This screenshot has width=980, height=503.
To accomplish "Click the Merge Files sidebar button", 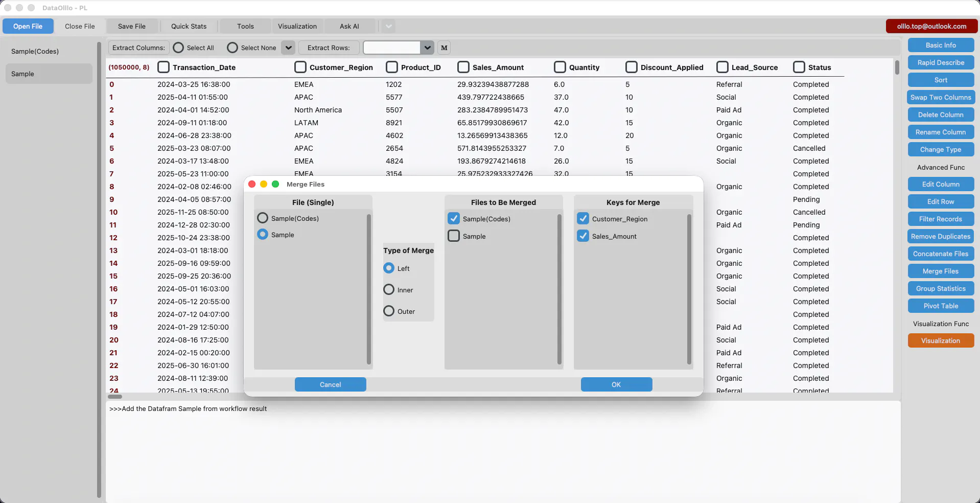I will [x=941, y=271].
